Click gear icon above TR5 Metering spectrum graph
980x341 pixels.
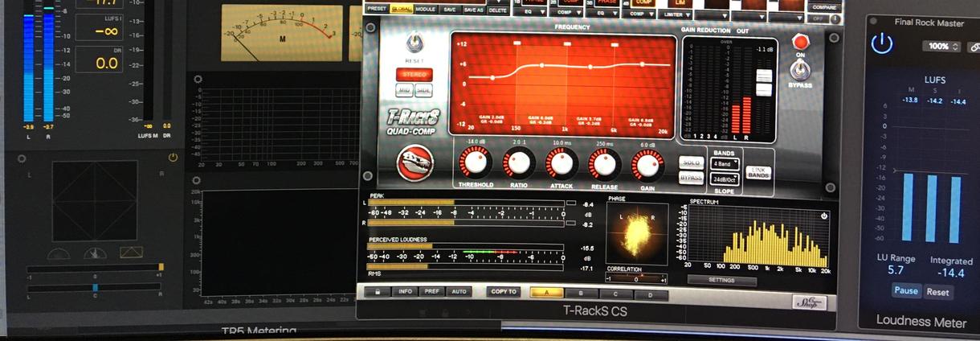[x=198, y=80]
